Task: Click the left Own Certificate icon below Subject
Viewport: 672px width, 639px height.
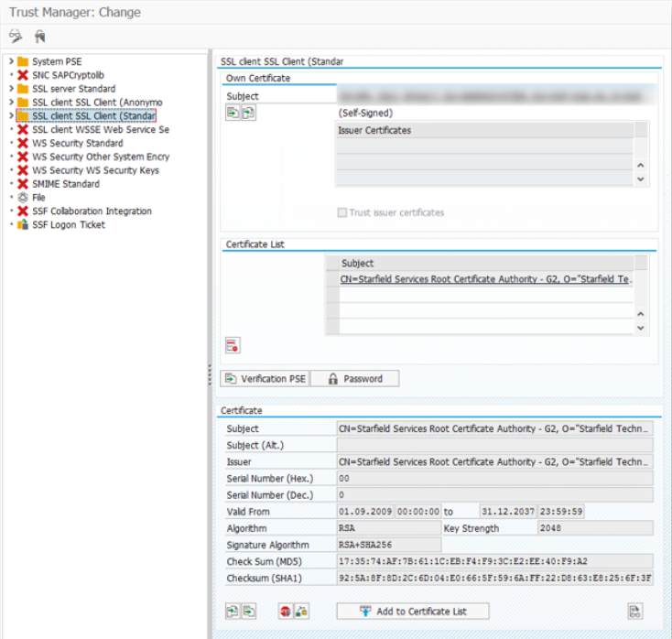Action: pos(233,114)
